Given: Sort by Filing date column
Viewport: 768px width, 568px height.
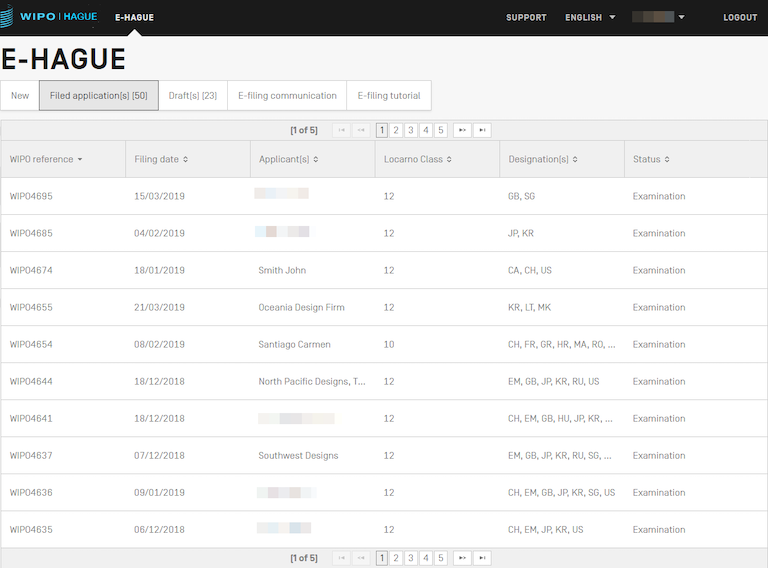Looking at the screenshot, I should pos(161,159).
